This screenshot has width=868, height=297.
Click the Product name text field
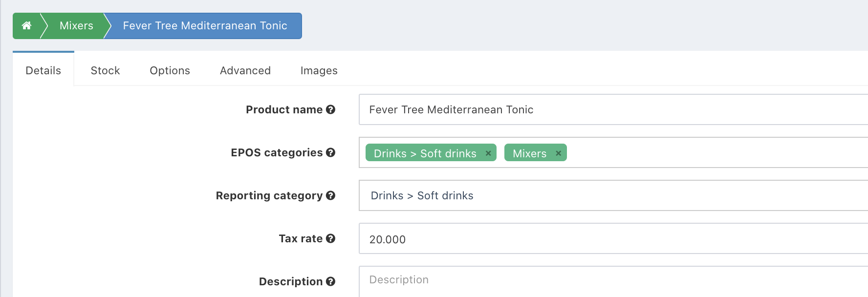(x=611, y=109)
